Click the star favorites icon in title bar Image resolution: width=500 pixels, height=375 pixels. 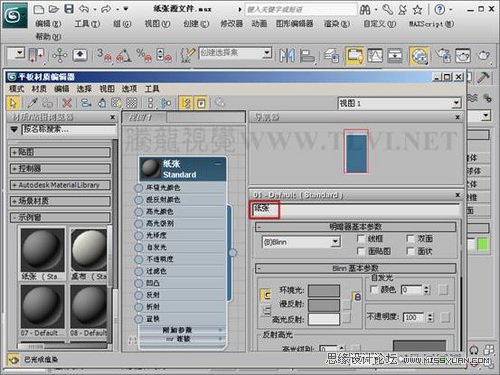418,10
